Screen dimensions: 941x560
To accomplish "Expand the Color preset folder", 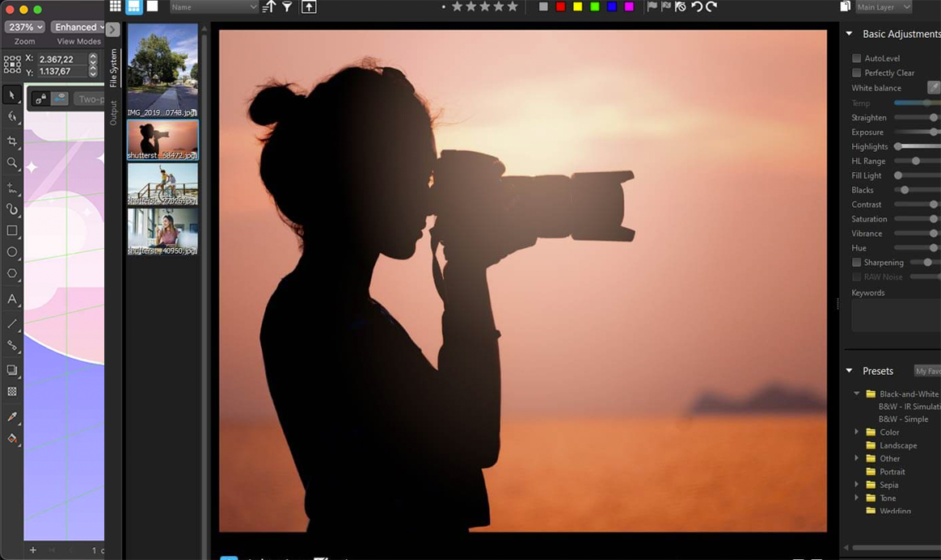I will pos(857,432).
